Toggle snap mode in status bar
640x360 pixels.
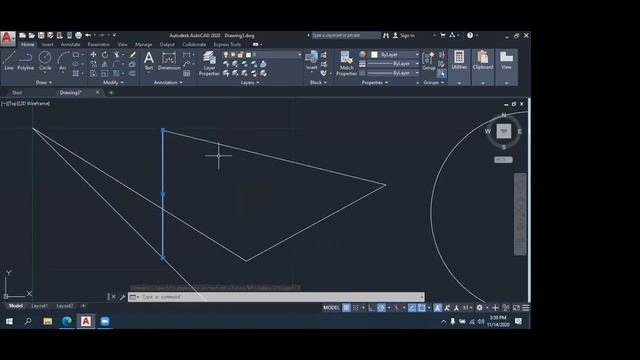(x=356, y=308)
